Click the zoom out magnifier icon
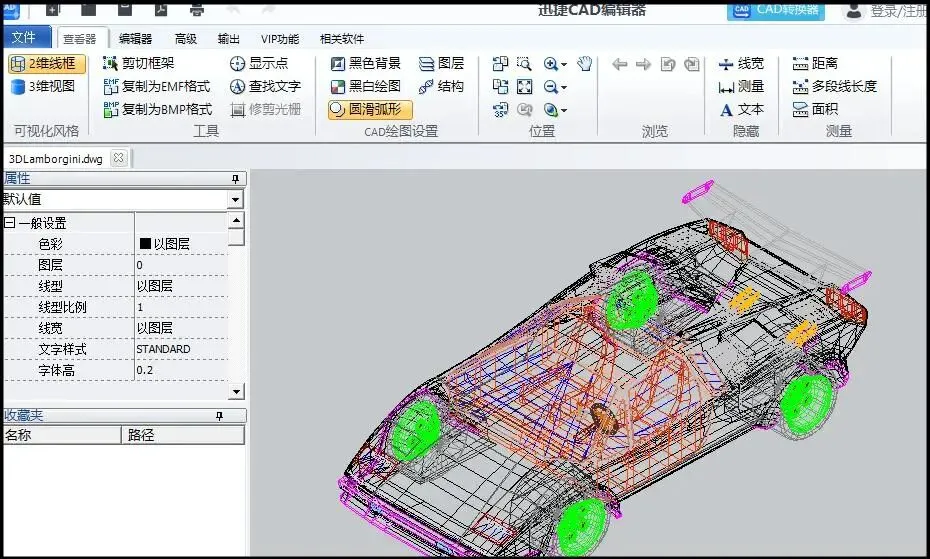The height and width of the screenshot is (559, 930). pyautogui.click(x=550, y=87)
